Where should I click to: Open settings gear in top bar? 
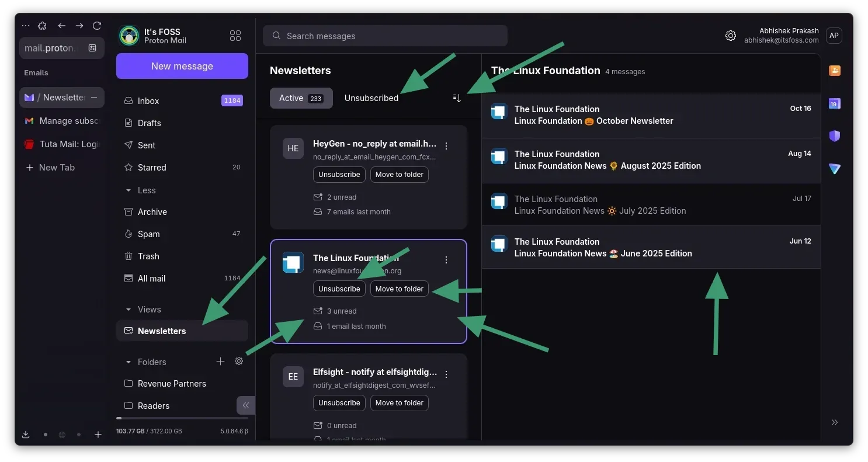coord(730,36)
